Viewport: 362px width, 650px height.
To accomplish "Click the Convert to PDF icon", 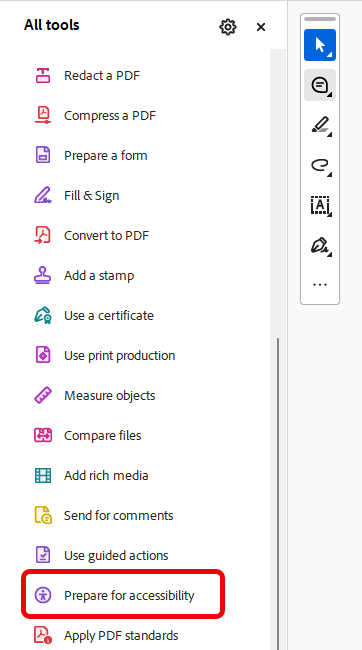I will click(x=43, y=235).
